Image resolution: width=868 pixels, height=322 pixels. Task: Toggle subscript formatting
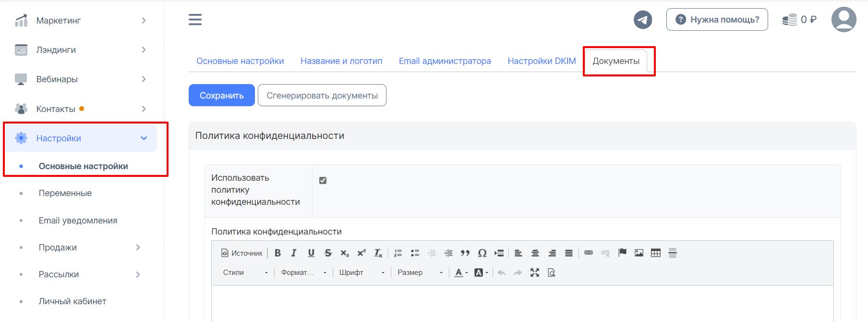[x=345, y=253]
